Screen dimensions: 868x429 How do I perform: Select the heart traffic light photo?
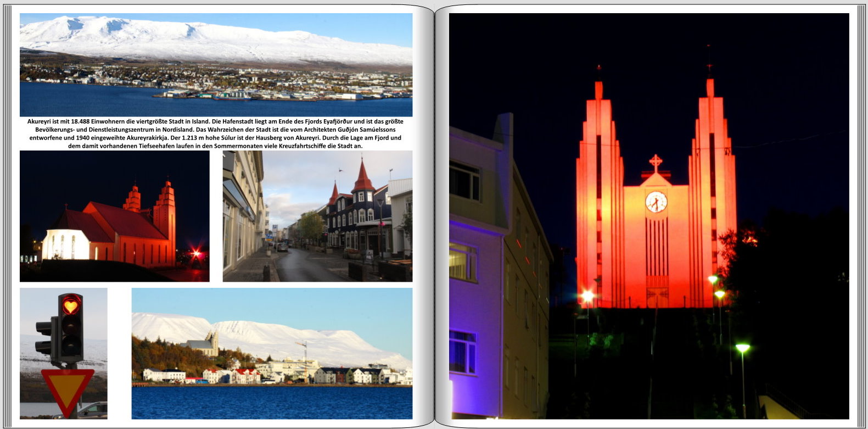click(63, 353)
